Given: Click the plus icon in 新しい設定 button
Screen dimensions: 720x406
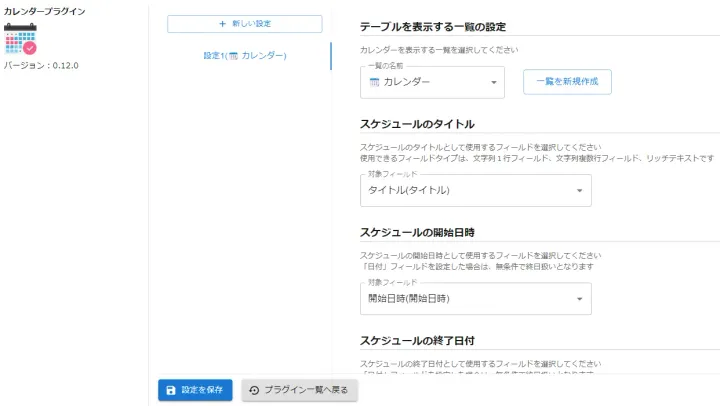Looking at the screenshot, I should click(222, 24).
